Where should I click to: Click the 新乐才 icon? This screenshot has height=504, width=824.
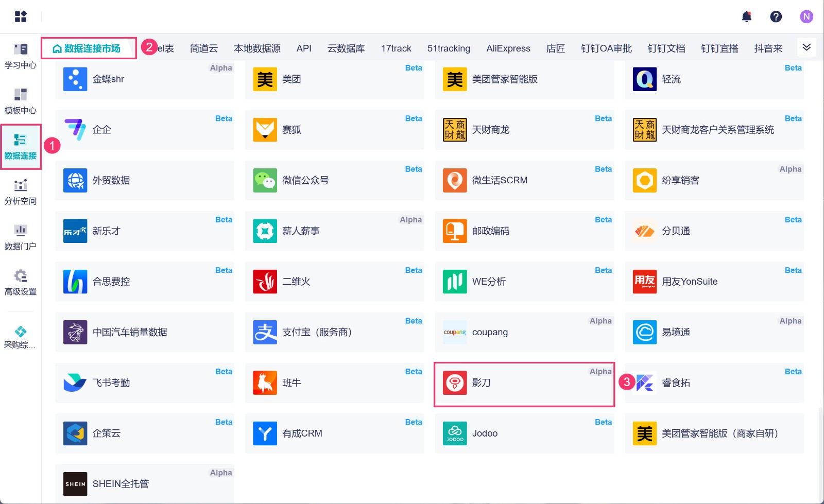[75, 231]
